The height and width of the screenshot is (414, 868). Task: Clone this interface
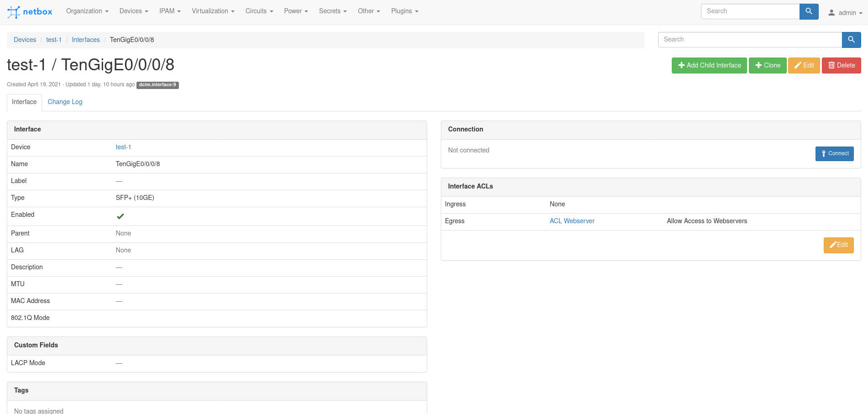pyautogui.click(x=768, y=65)
